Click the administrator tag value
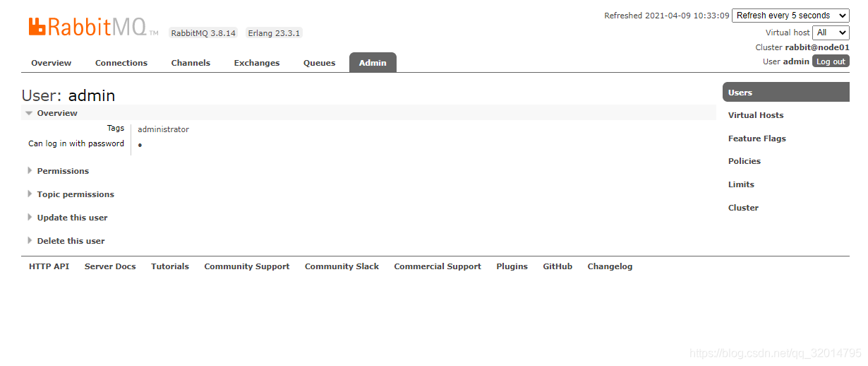868x366 pixels. click(x=163, y=129)
